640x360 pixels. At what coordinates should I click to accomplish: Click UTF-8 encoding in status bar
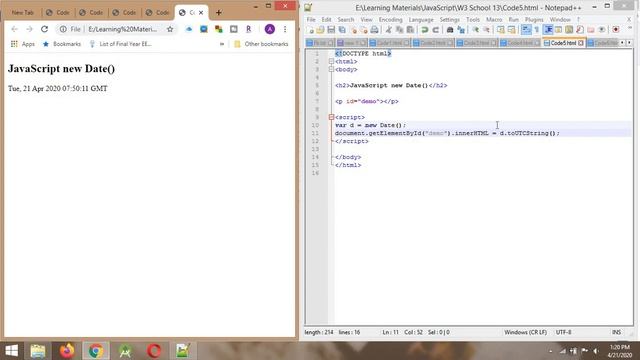pyautogui.click(x=564, y=332)
